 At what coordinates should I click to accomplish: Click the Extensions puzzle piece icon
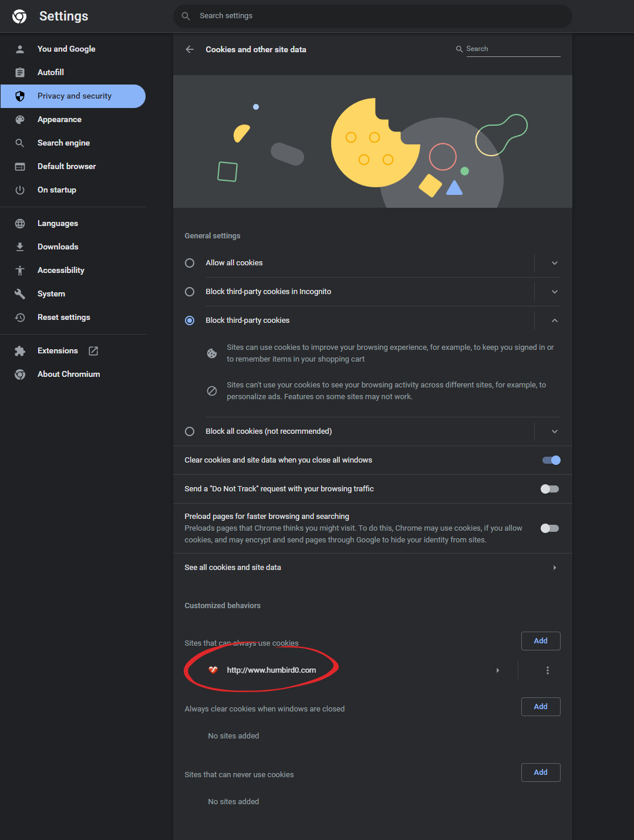pyautogui.click(x=20, y=351)
